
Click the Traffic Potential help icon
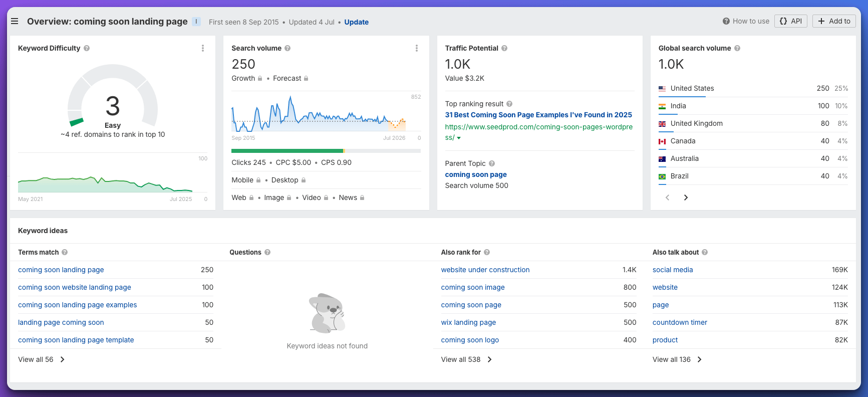pos(504,48)
